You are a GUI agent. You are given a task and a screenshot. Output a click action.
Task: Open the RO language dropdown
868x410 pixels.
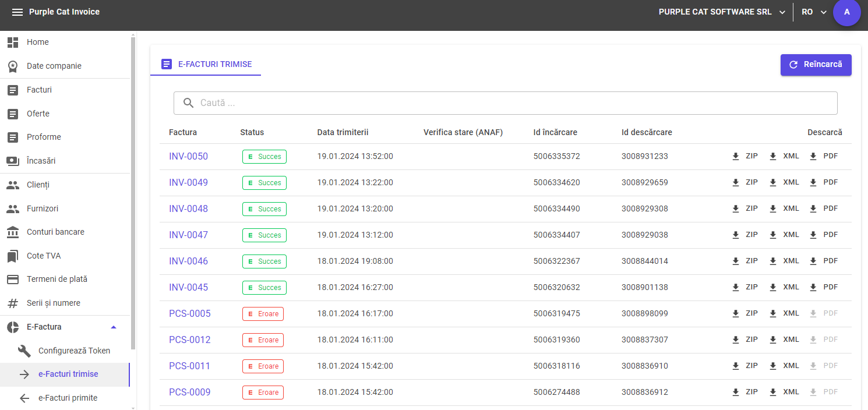click(814, 12)
